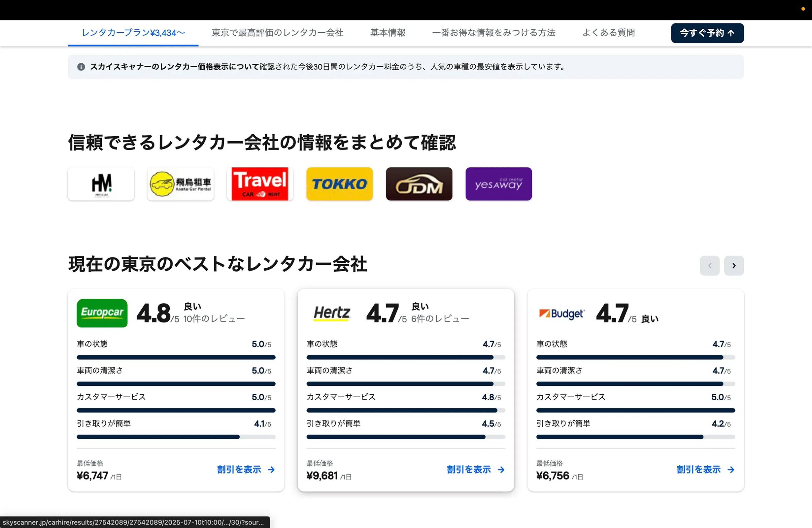Open the Travel Car Rent logo tile
The height and width of the screenshot is (528, 812).
coord(260,184)
